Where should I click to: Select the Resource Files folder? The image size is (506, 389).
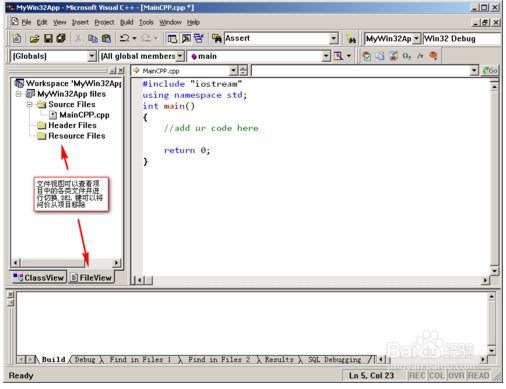[x=77, y=136]
